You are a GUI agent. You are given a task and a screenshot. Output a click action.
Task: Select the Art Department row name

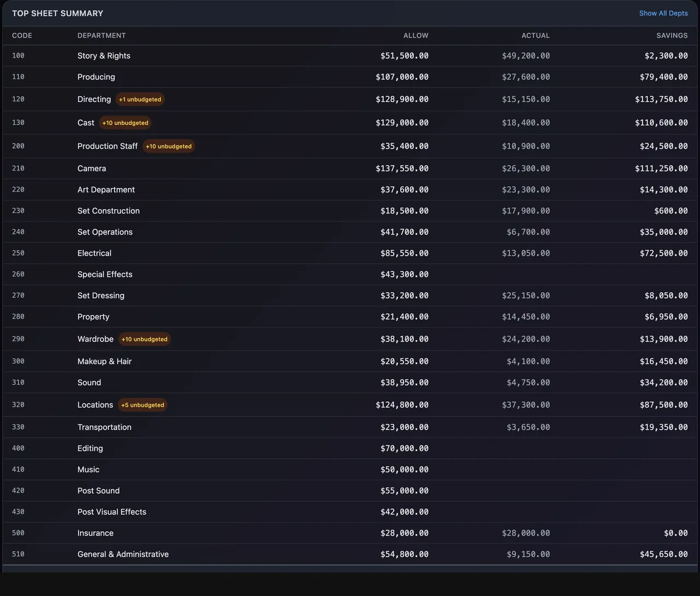click(106, 190)
